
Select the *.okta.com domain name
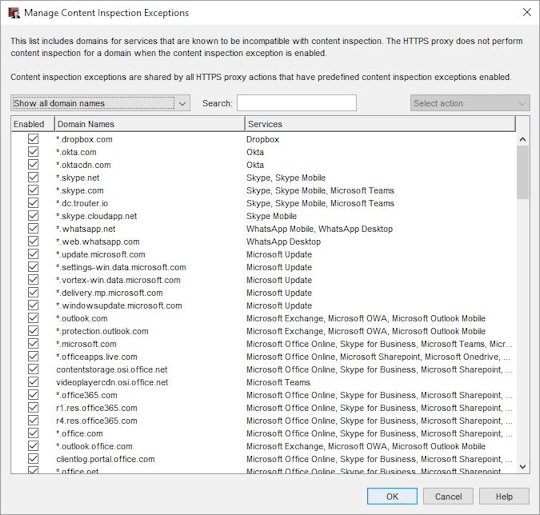coord(76,152)
